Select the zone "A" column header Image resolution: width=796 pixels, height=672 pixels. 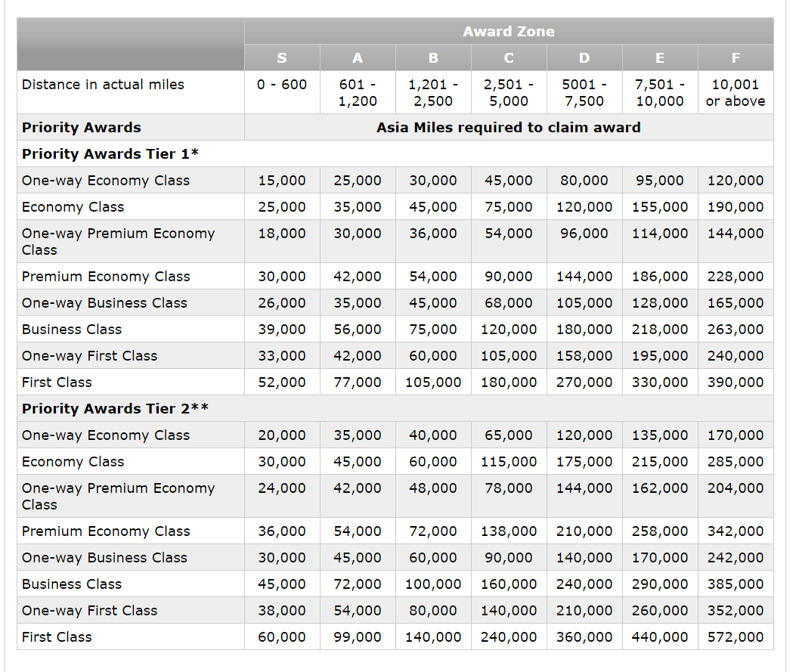[x=358, y=58]
